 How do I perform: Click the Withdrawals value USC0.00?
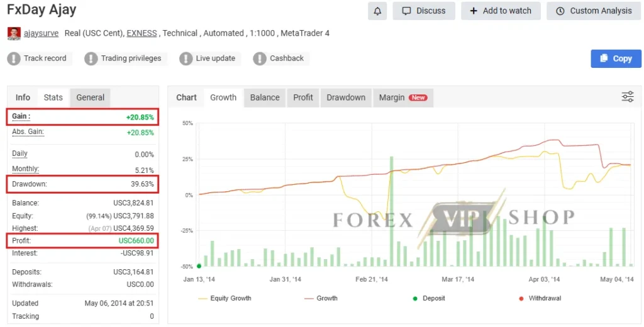coord(140,284)
